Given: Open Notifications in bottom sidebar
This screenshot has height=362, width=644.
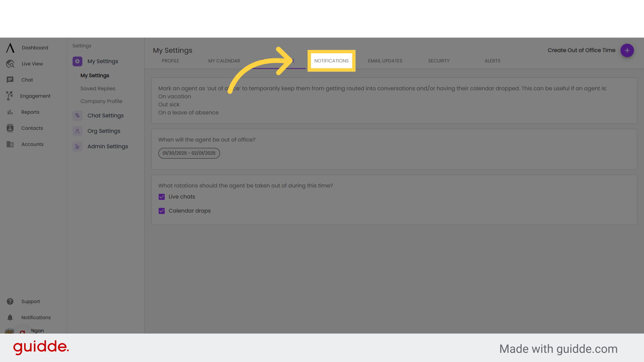Looking at the screenshot, I should click(x=36, y=317).
